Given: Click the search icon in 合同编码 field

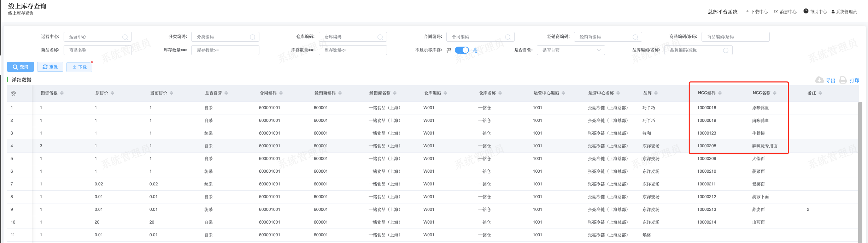Looking at the screenshot, I should 508,37.
